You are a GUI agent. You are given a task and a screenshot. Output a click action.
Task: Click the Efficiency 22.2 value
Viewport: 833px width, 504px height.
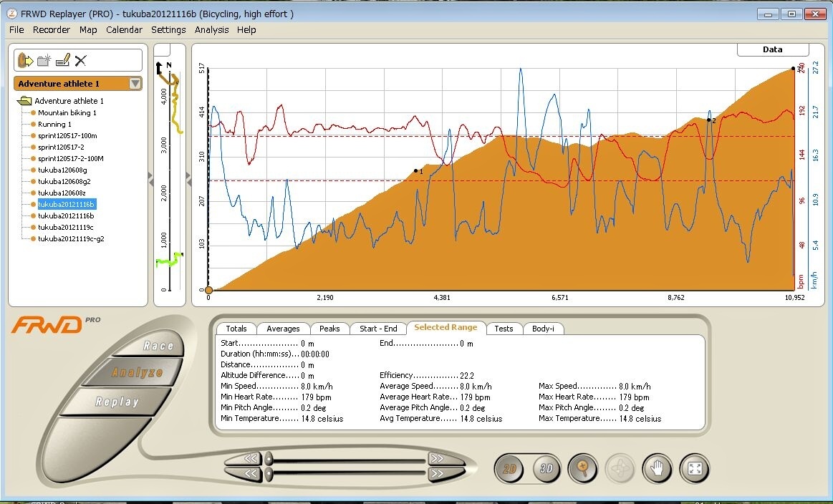pos(467,375)
